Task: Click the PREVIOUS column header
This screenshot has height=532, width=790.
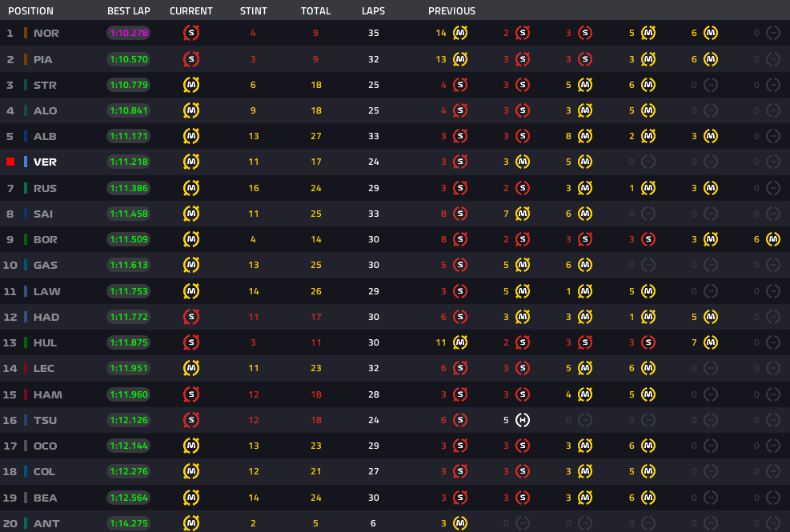Action: click(451, 11)
